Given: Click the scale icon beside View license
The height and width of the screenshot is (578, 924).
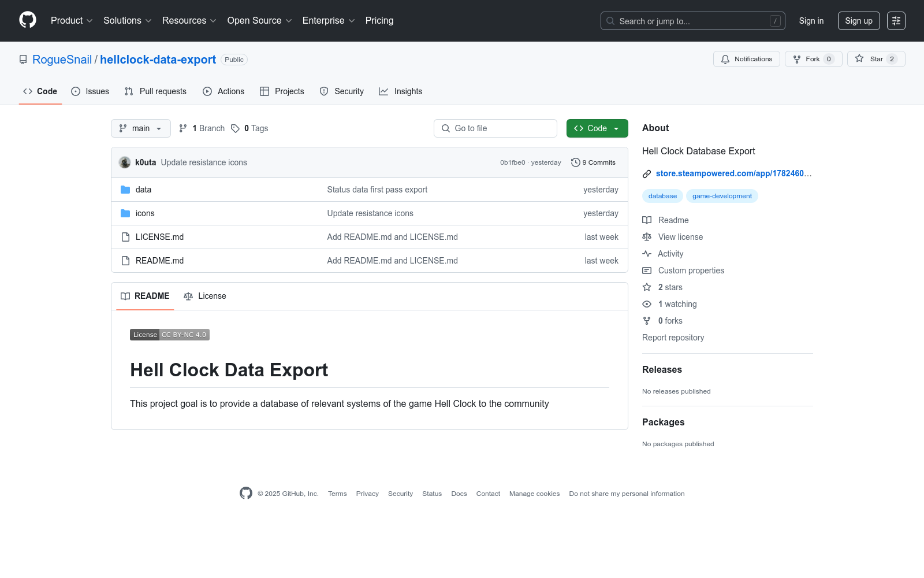Looking at the screenshot, I should pyautogui.click(x=647, y=237).
